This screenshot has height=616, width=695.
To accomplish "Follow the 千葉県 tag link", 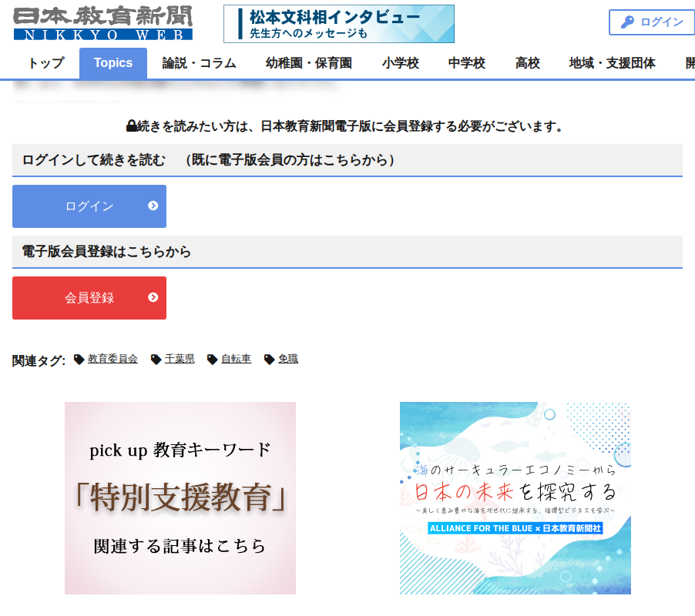I will [x=180, y=359].
